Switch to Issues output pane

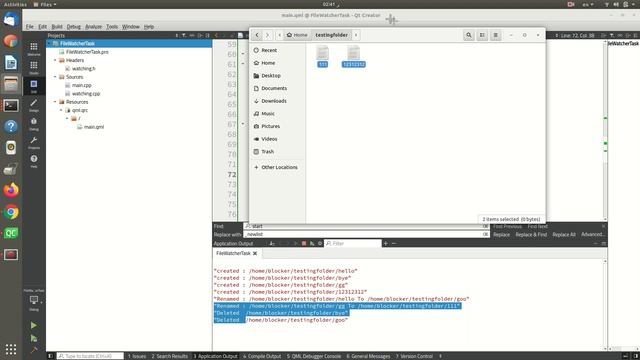click(137, 356)
